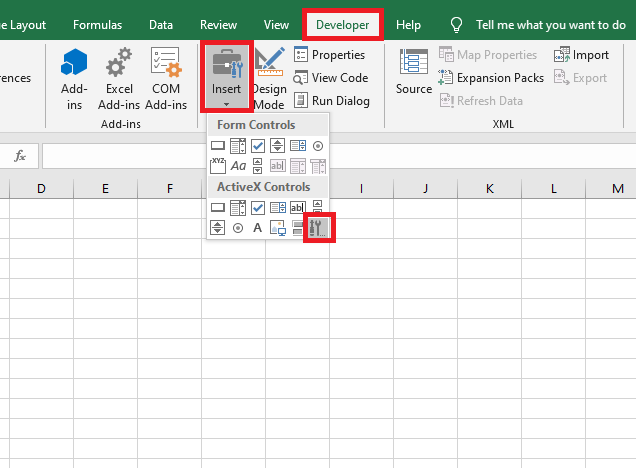This screenshot has height=468, width=636.
Task: Insert an ActiveX check box control
Action: pyautogui.click(x=258, y=208)
